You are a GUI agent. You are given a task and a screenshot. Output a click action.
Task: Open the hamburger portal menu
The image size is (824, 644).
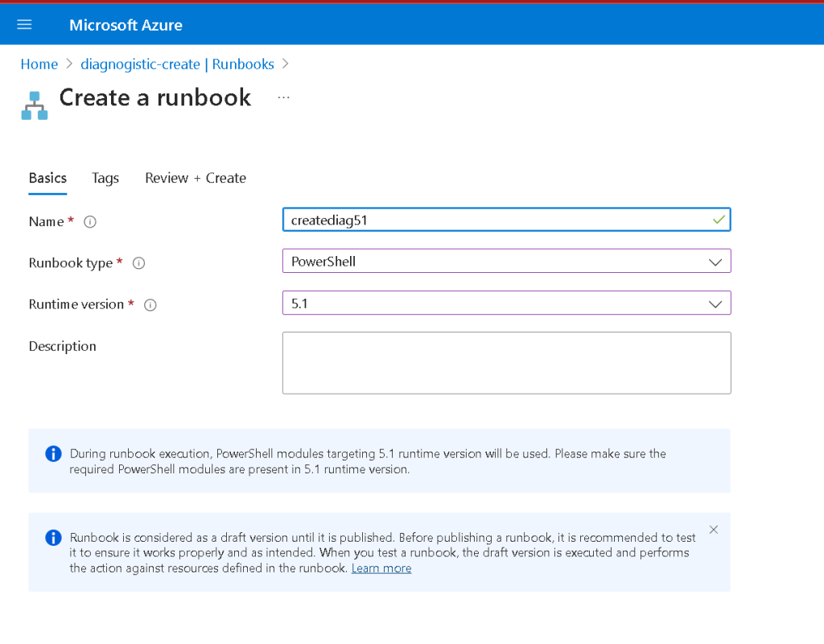pyautogui.click(x=24, y=25)
